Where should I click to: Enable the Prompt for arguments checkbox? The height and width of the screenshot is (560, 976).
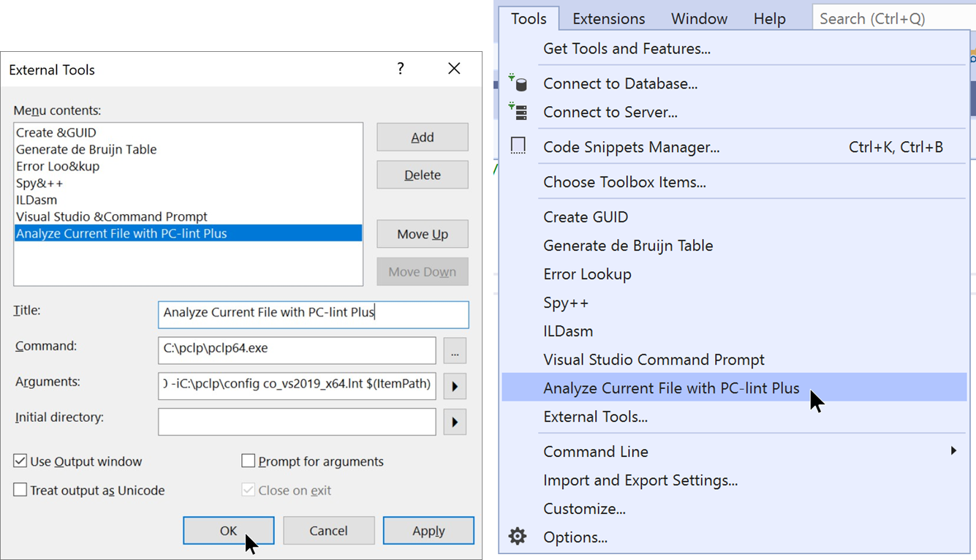pos(249,461)
